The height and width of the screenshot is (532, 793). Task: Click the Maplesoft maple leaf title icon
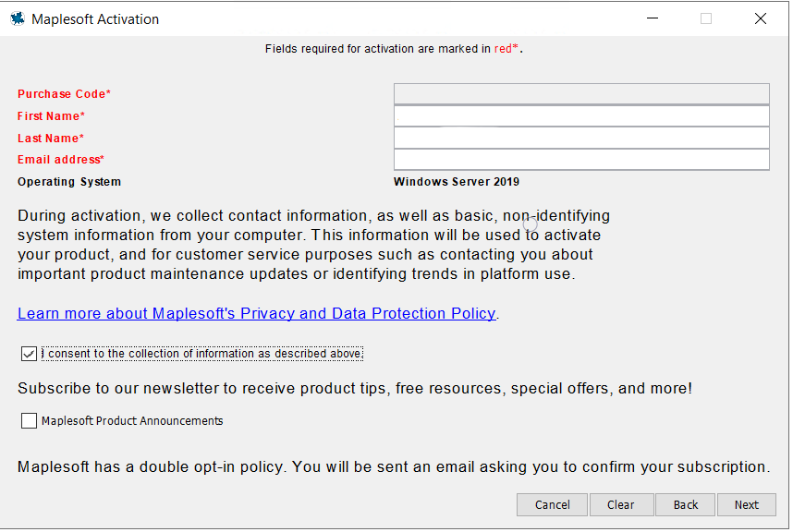pos(18,19)
